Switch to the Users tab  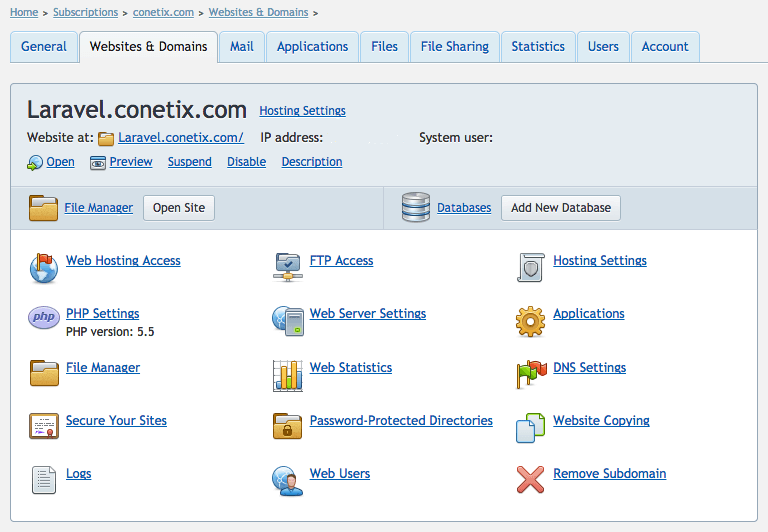pyautogui.click(x=603, y=47)
